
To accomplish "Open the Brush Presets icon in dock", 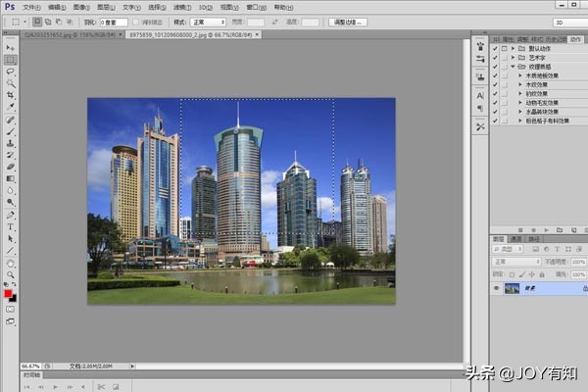I will point(480,59).
